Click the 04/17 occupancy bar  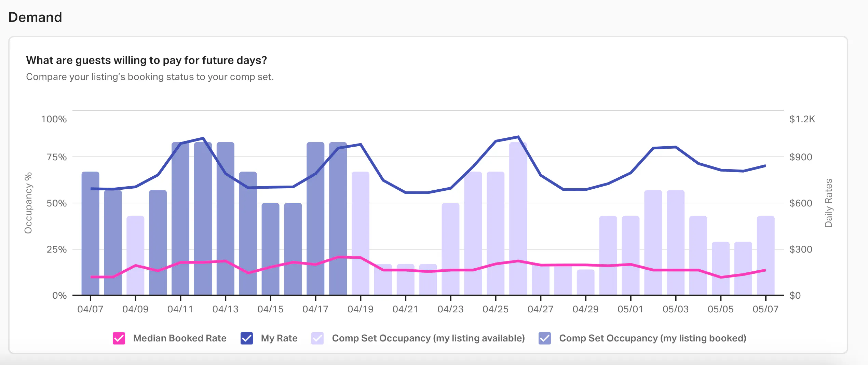click(x=315, y=219)
